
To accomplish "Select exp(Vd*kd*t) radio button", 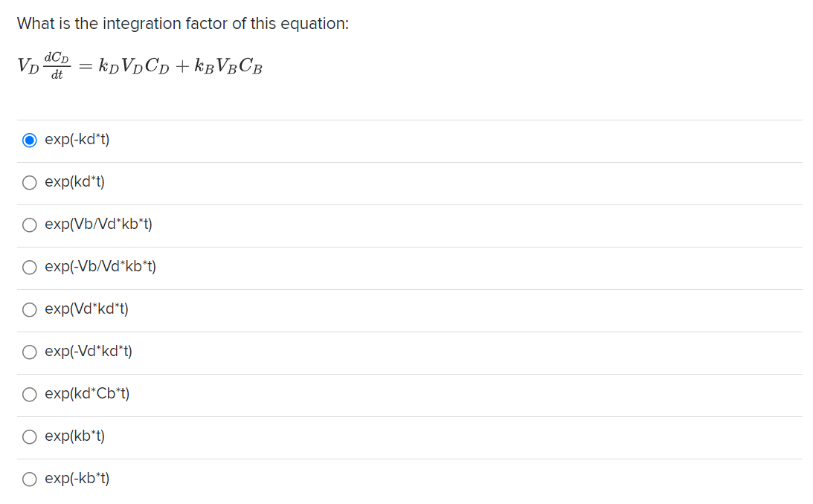I will pos(30,309).
